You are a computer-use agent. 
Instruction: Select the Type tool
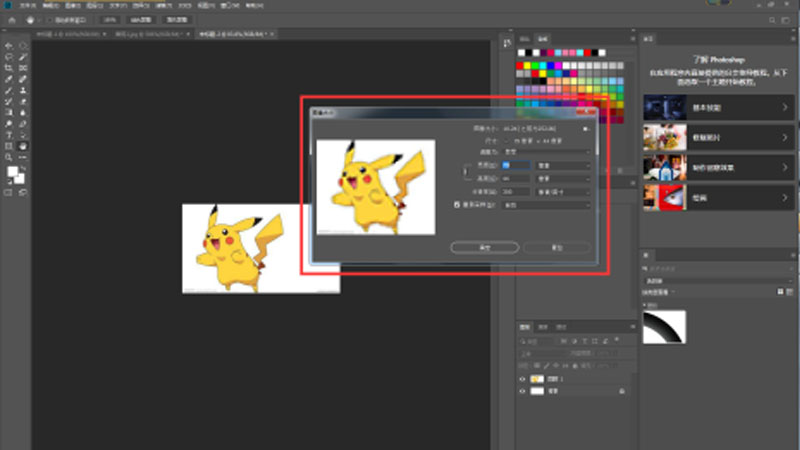tap(9, 135)
